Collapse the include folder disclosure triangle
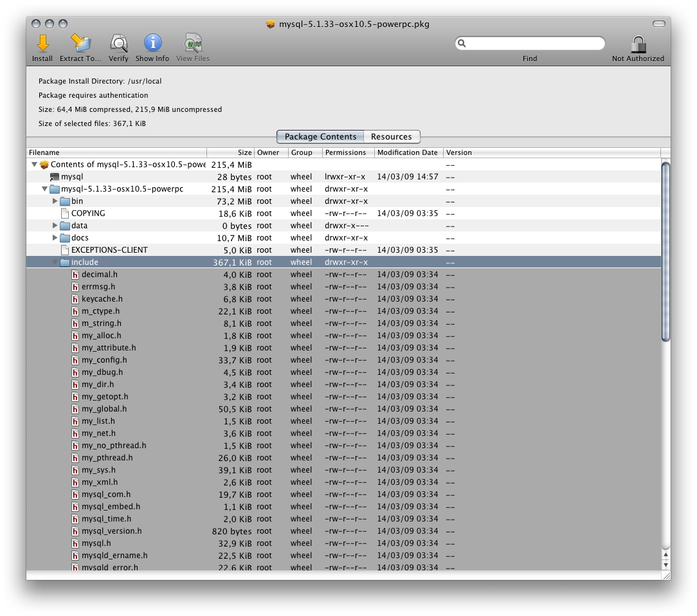697x616 pixels. point(55,262)
